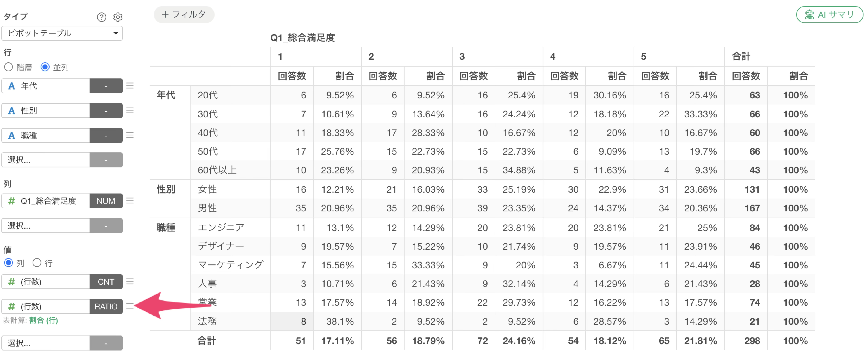Click the drag handle beside RATIO value
Screen dimensions: 868x359
[130, 306]
